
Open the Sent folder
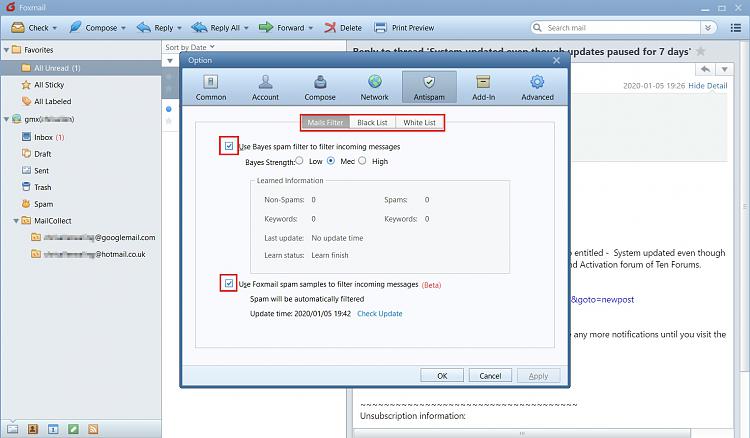(x=35, y=171)
